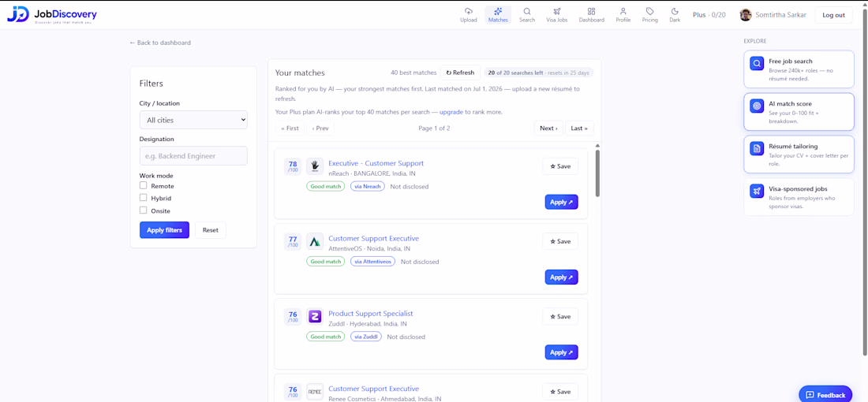868x402 pixels.
Task: Click the 76/100 badge for Product Support Specialist
Action: click(293, 317)
